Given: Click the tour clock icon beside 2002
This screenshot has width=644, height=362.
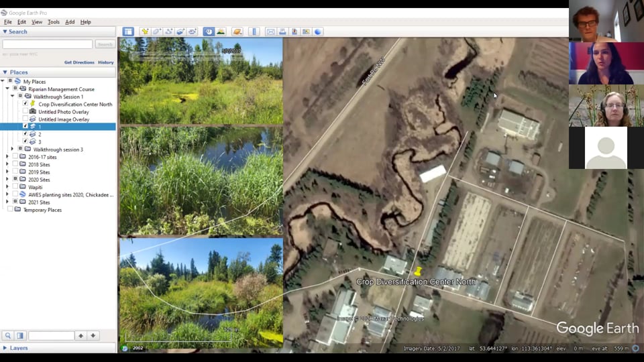Looking at the screenshot, I should tap(125, 348).
